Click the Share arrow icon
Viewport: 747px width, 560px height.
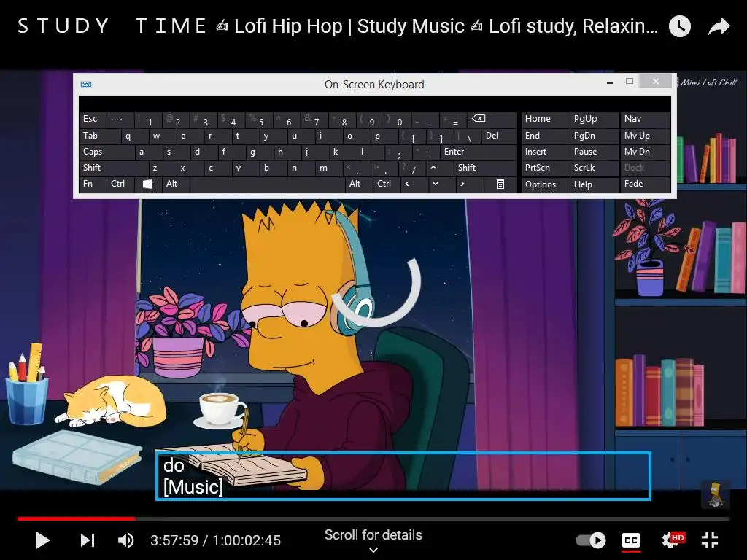point(719,26)
